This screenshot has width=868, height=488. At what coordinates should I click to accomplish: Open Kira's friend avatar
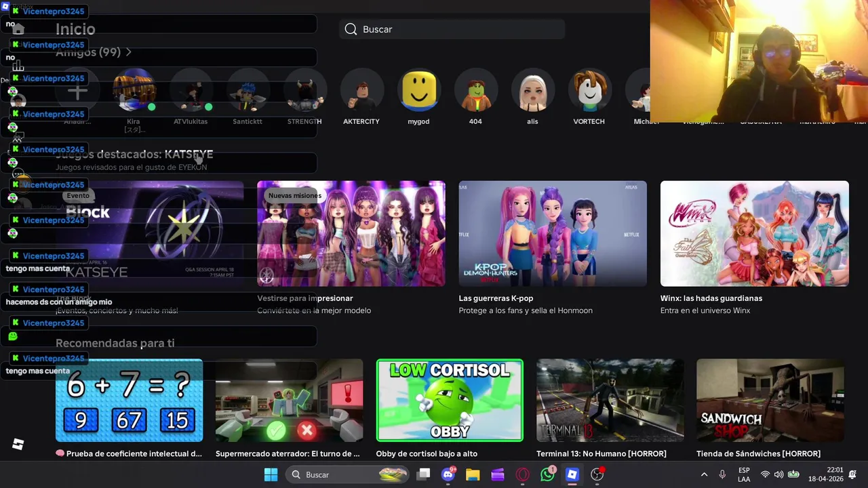134,91
